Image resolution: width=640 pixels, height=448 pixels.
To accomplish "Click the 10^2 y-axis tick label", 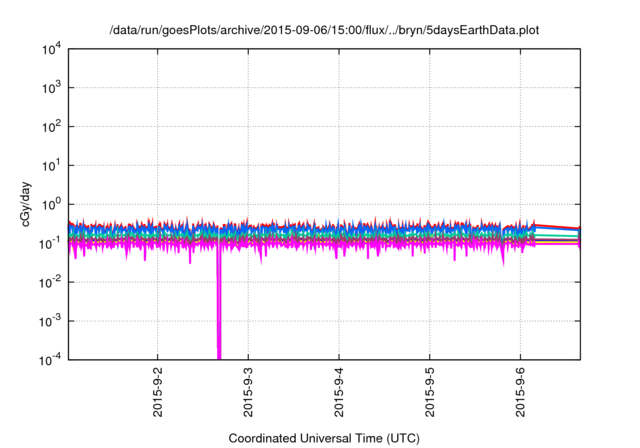I will coord(52,127).
